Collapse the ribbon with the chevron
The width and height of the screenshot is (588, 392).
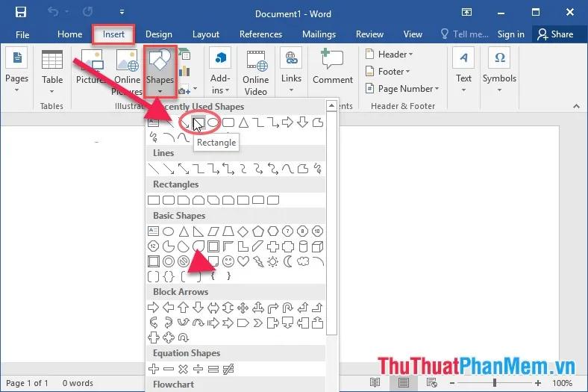(576, 107)
